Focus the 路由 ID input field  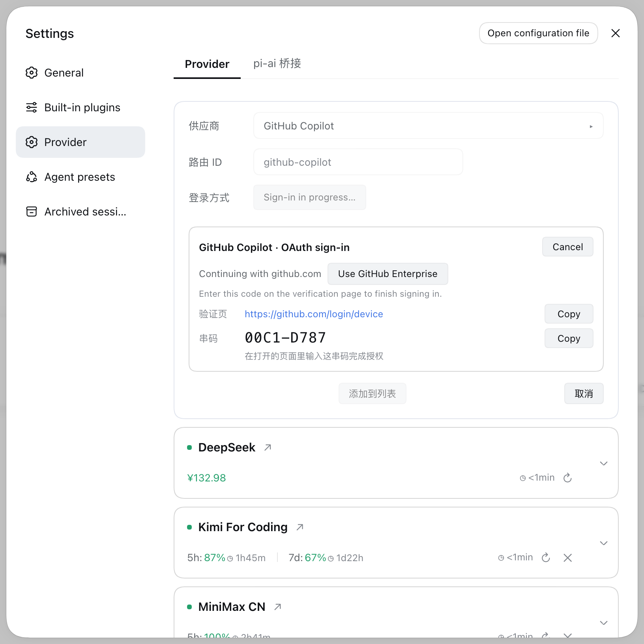click(358, 162)
